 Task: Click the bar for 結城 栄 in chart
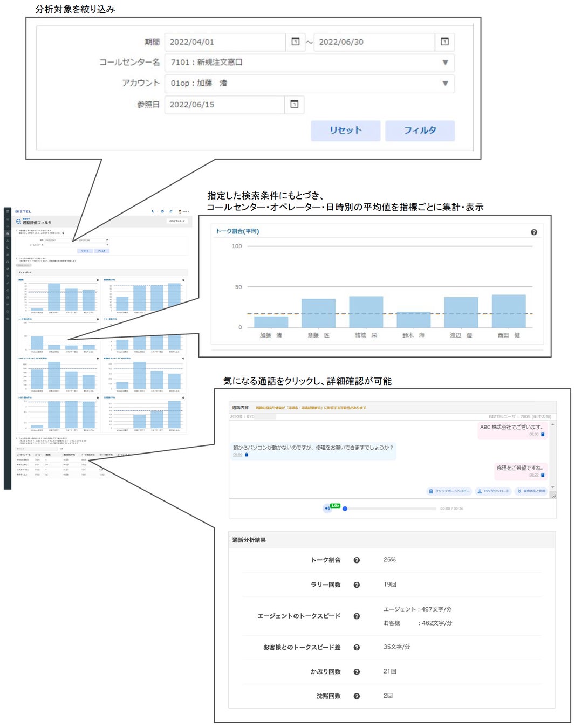[x=366, y=312]
